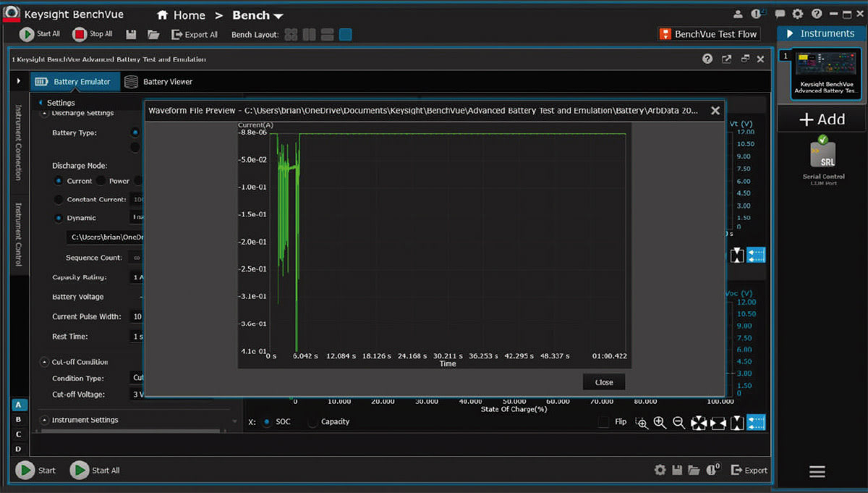Click the bottom Start button

coord(36,471)
